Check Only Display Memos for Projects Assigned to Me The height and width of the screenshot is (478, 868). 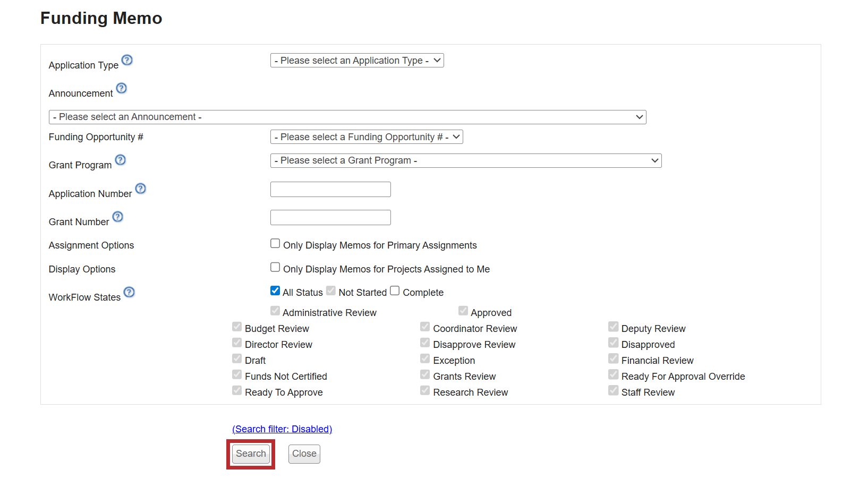pyautogui.click(x=275, y=267)
